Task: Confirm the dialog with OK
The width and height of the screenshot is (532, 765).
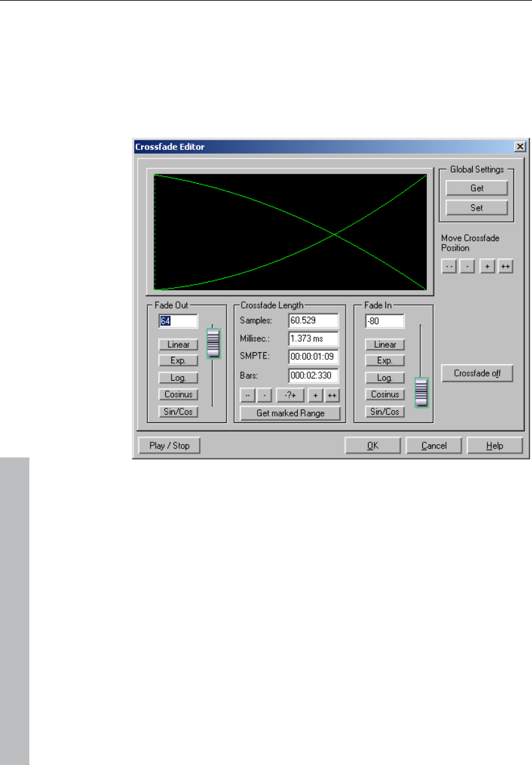Action: point(373,445)
